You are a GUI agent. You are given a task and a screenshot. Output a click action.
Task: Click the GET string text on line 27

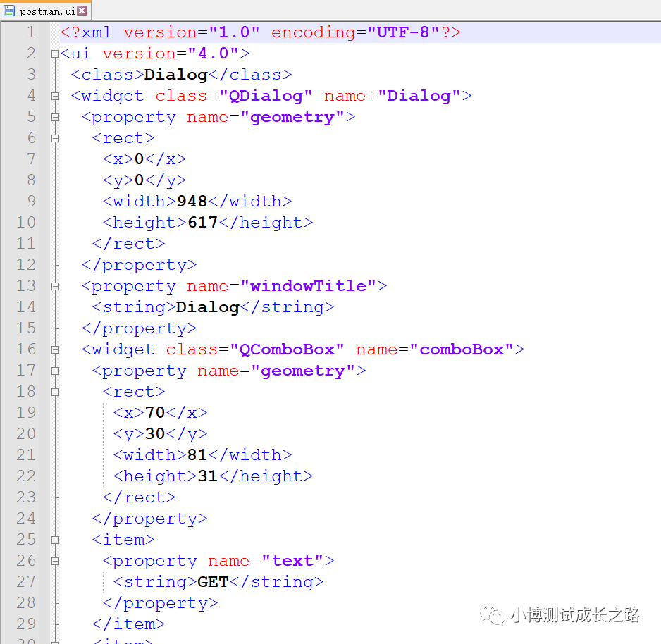pyautogui.click(x=213, y=582)
